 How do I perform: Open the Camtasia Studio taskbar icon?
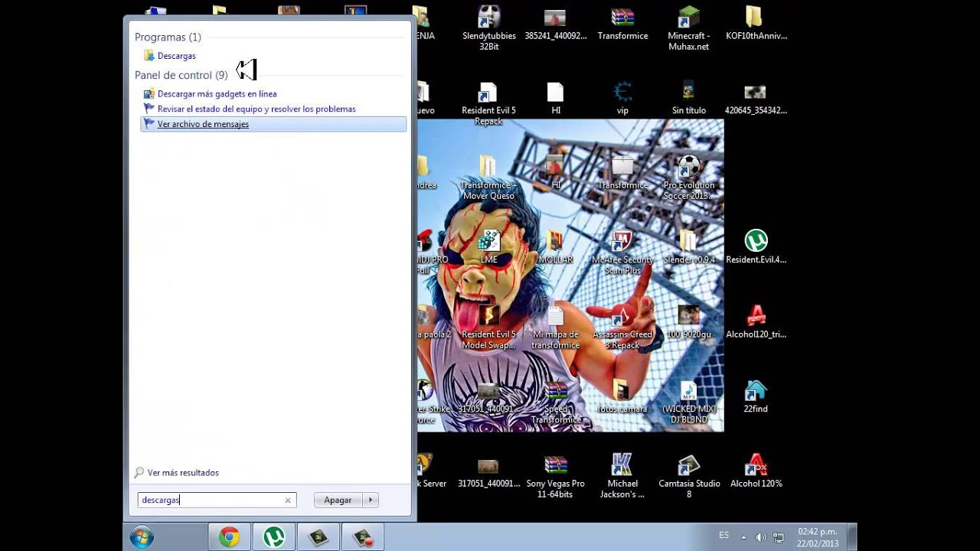[318, 537]
